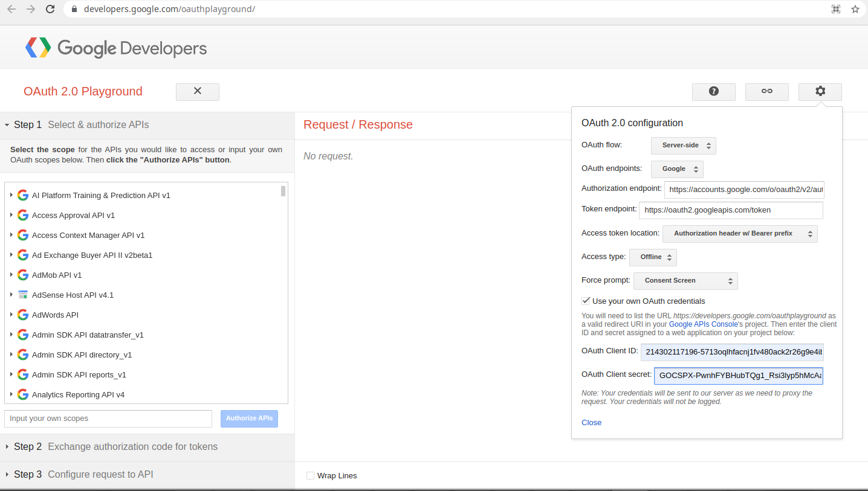Open the Access token location dropdown
The height and width of the screenshot is (491, 868).
coord(740,234)
